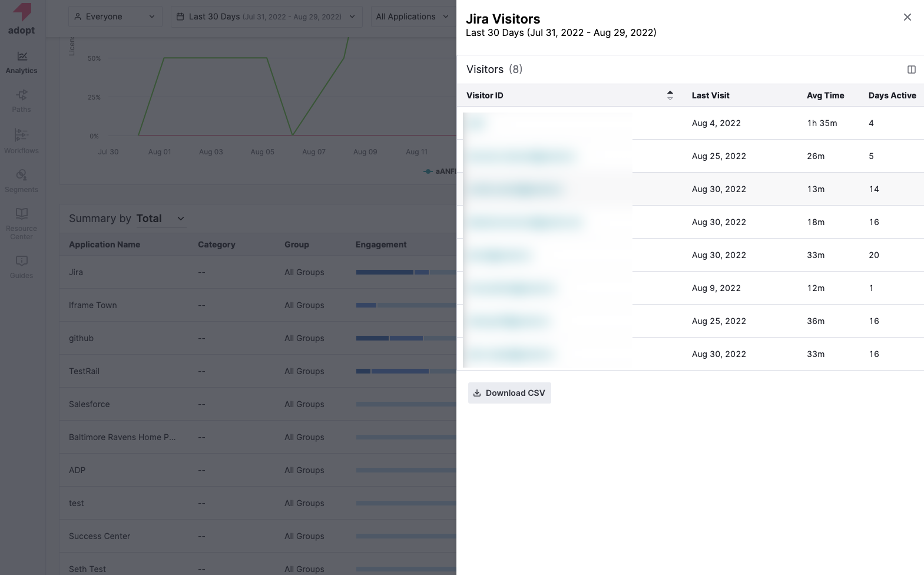This screenshot has width=924, height=575.
Task: Click Success Center in the application list
Action: 100,536
